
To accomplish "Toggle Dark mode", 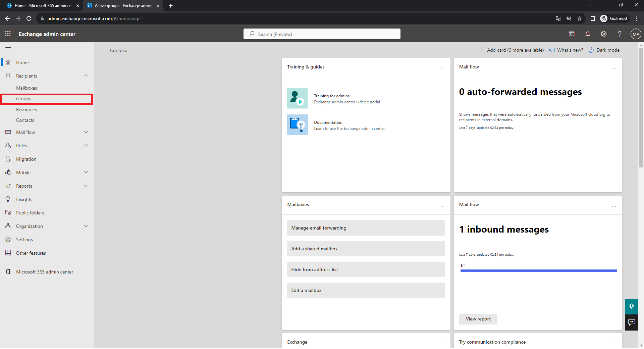I will point(604,50).
